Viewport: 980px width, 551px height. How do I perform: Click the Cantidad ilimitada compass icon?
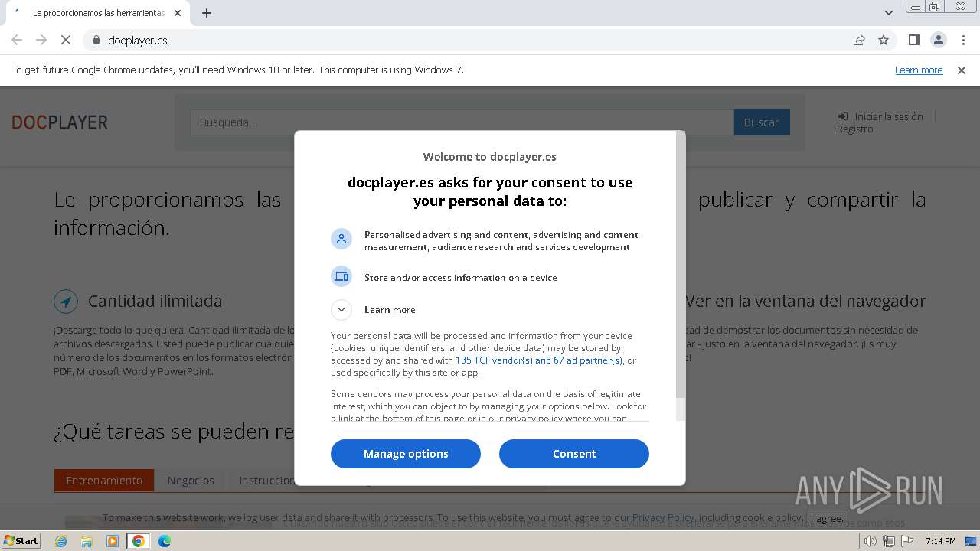click(66, 302)
